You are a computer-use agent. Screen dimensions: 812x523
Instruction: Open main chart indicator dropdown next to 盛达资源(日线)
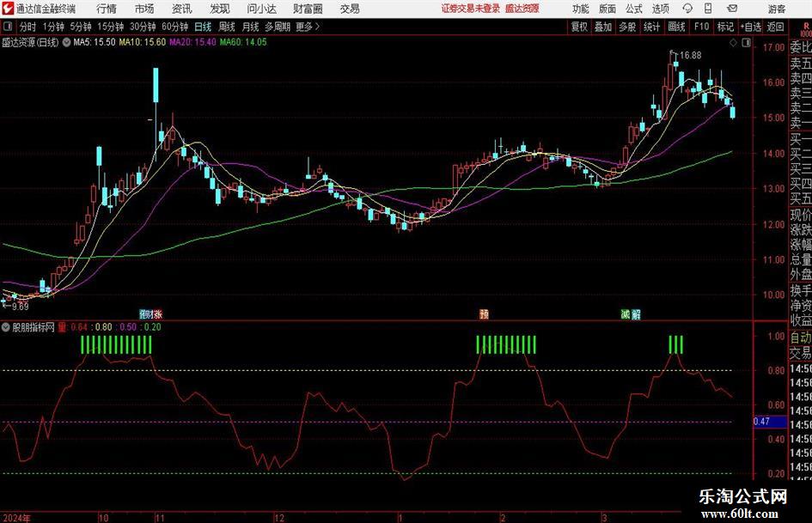pos(66,42)
